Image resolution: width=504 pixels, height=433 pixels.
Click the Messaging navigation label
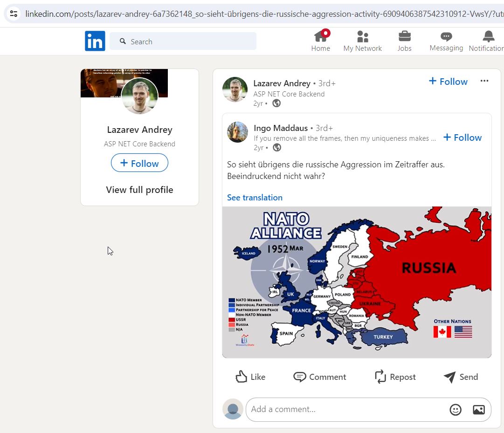click(x=446, y=48)
